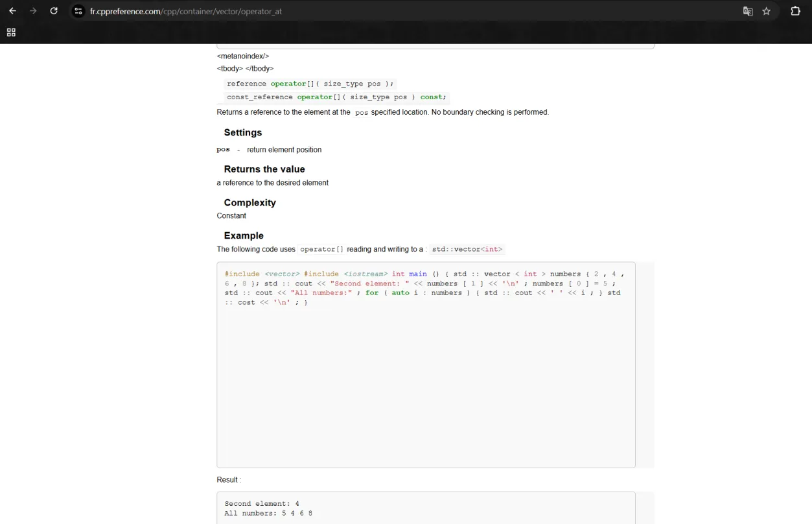Select the 'Settings' section heading
Image resolution: width=812 pixels, height=524 pixels.
[243, 132]
